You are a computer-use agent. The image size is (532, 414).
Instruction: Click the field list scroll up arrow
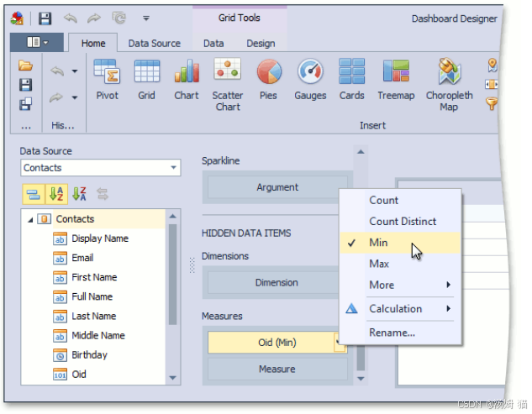click(x=172, y=216)
